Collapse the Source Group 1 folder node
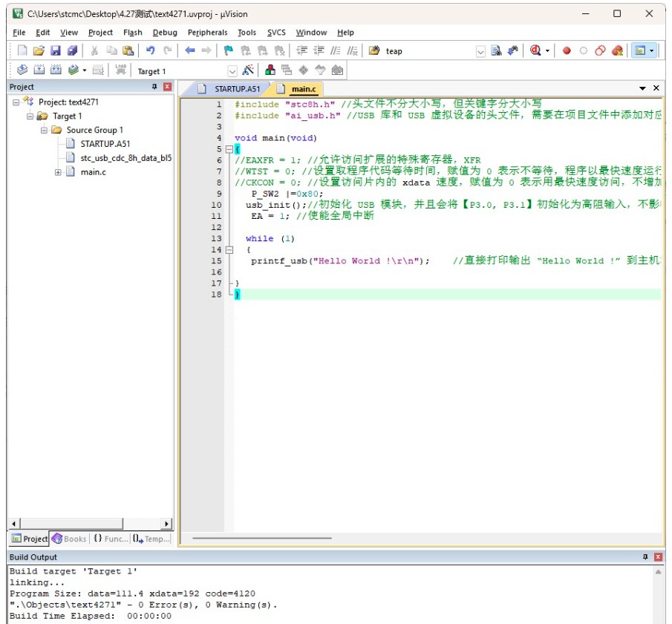 [44, 130]
